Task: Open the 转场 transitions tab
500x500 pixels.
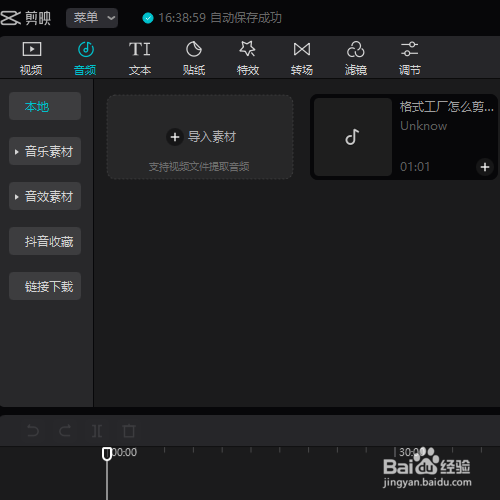Action: point(302,58)
